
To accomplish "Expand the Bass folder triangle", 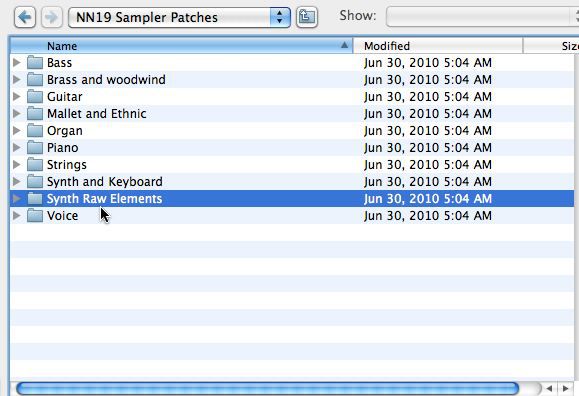I will tap(17, 62).
